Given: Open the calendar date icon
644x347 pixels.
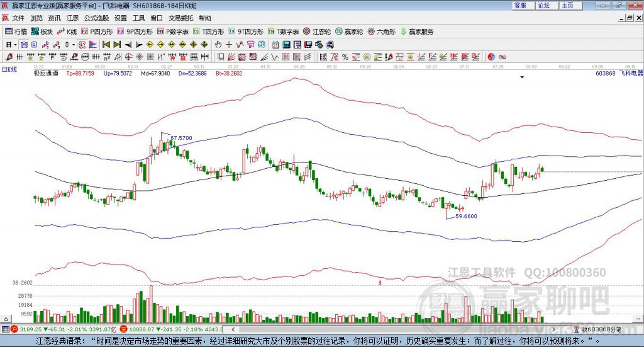Looking at the screenshot, I should [x=275, y=45].
